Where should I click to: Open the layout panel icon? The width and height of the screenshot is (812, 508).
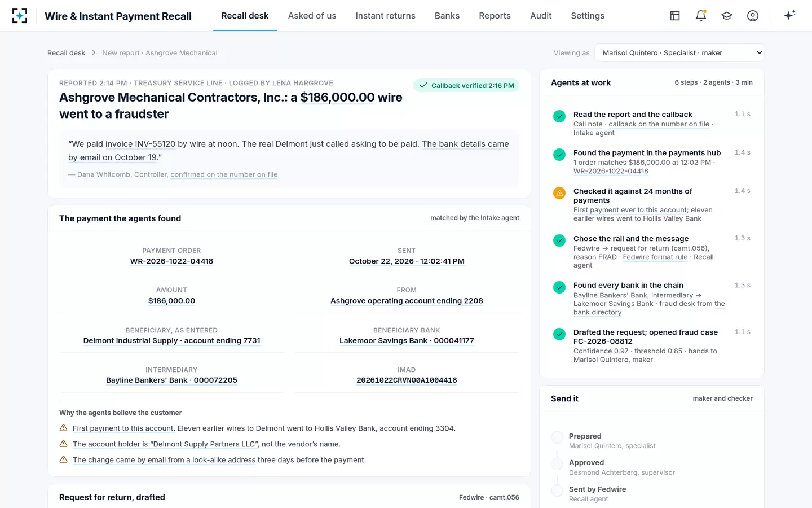(675, 16)
